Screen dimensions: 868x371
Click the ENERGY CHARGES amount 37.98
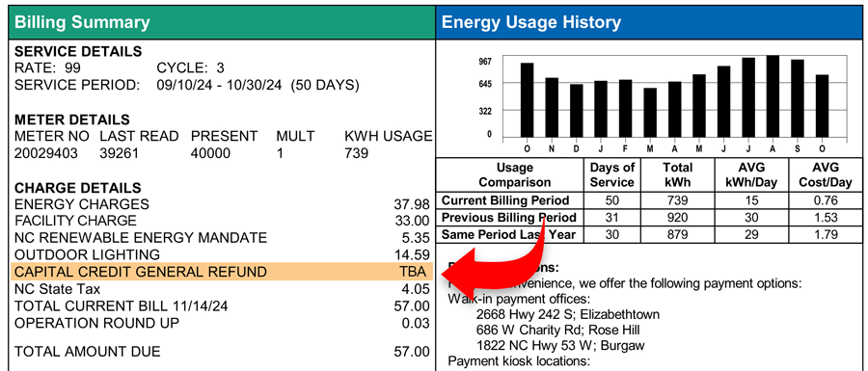pyautogui.click(x=411, y=204)
